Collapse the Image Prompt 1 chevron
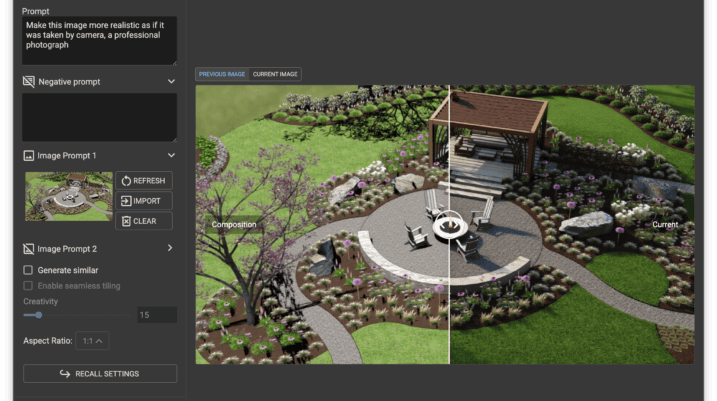The height and width of the screenshot is (401, 717). pyautogui.click(x=171, y=155)
